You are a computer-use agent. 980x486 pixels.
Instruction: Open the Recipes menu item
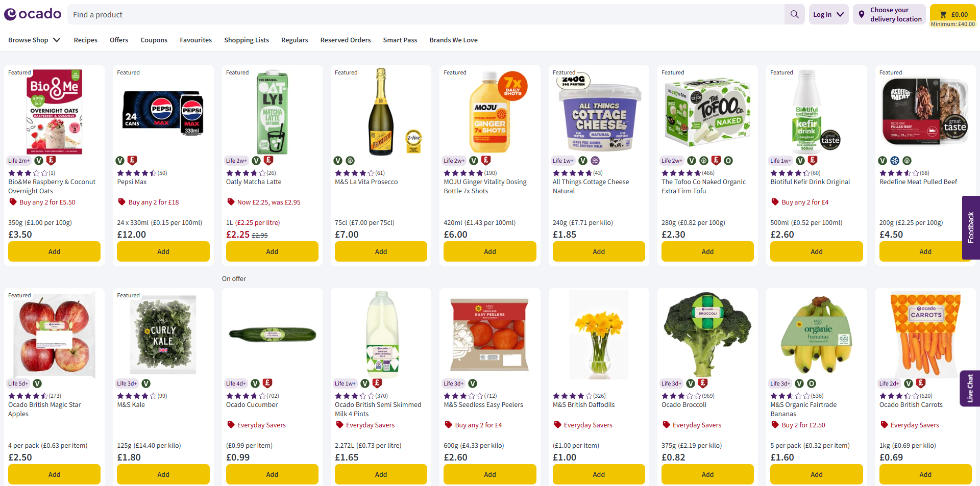coord(85,40)
